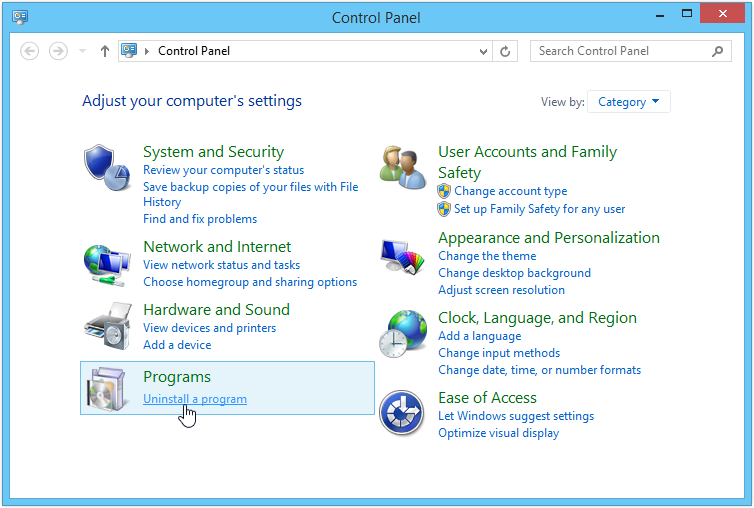Open View devices and printers
The image size is (754, 508).
tap(210, 328)
